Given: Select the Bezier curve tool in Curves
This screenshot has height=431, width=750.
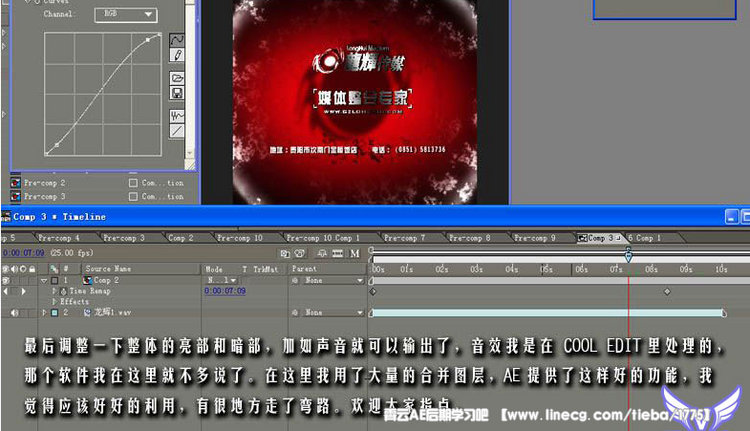Looking at the screenshot, I should (x=177, y=40).
